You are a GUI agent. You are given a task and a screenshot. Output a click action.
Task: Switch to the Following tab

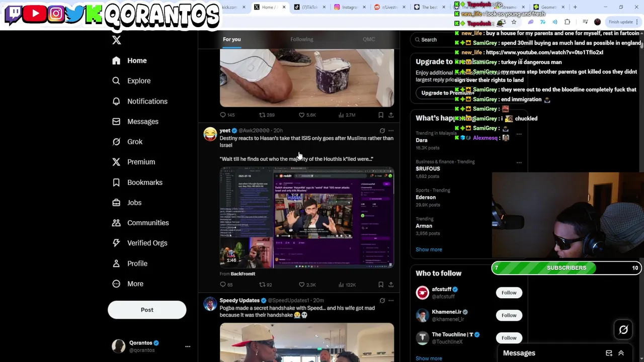point(302,39)
